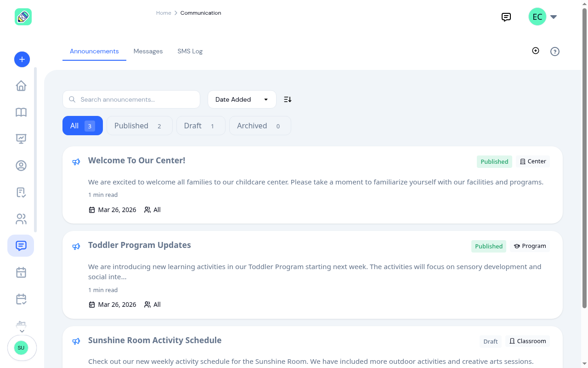The height and width of the screenshot is (368, 588).
Task: Click the megaphone icon on Sunshine Room Activity Schedule
Action: [x=76, y=341]
